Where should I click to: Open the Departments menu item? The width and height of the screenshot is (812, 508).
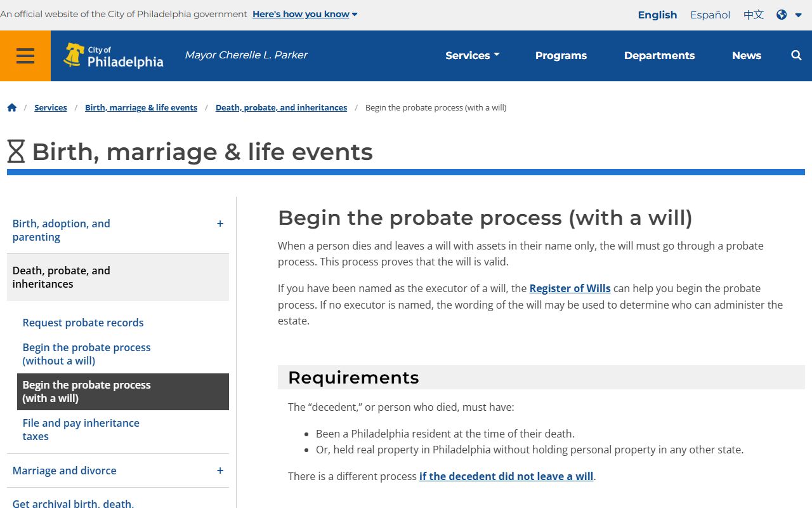click(659, 55)
